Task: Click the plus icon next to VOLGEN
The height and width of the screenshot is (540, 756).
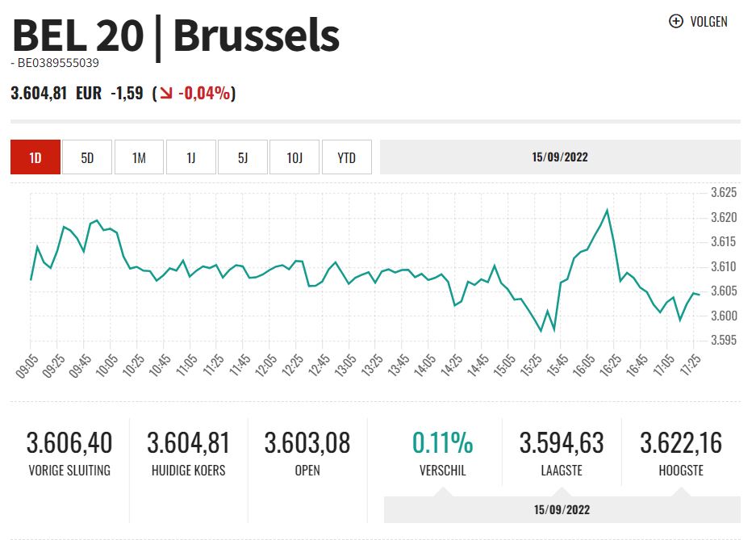Action: (676, 21)
